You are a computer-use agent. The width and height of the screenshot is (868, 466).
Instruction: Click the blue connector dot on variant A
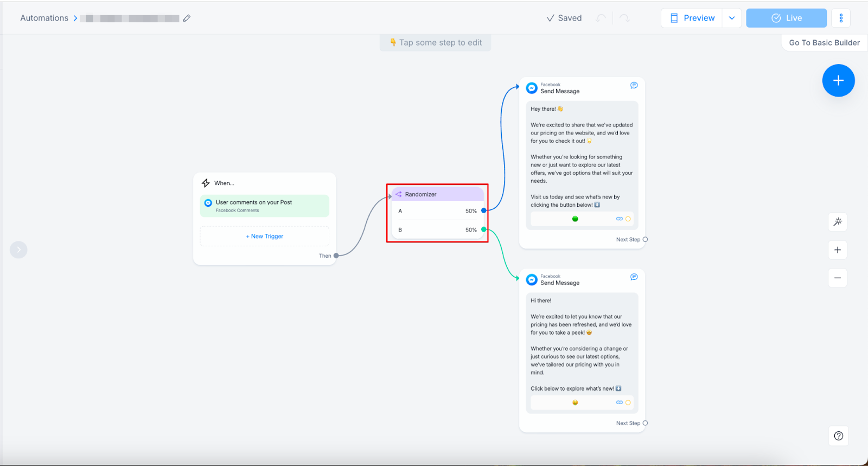coord(483,210)
